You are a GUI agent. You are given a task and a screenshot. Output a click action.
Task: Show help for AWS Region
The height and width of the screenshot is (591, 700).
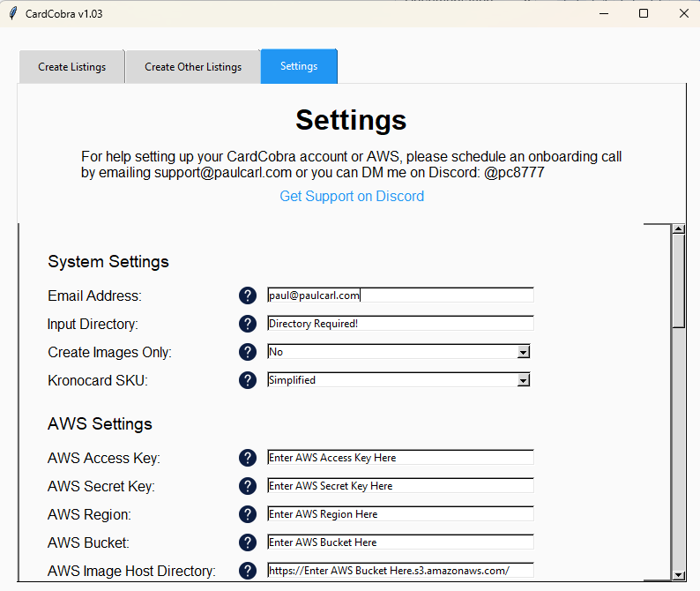[248, 514]
